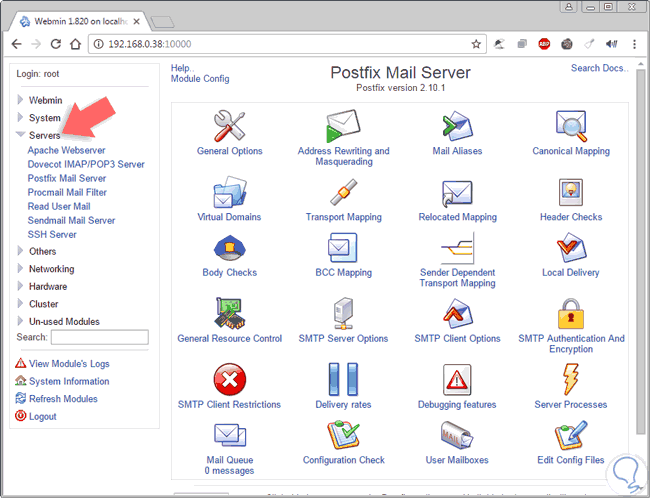Viewport: 650px width, 498px height.
Task: Bookmark this page with the star
Action: 476,44
